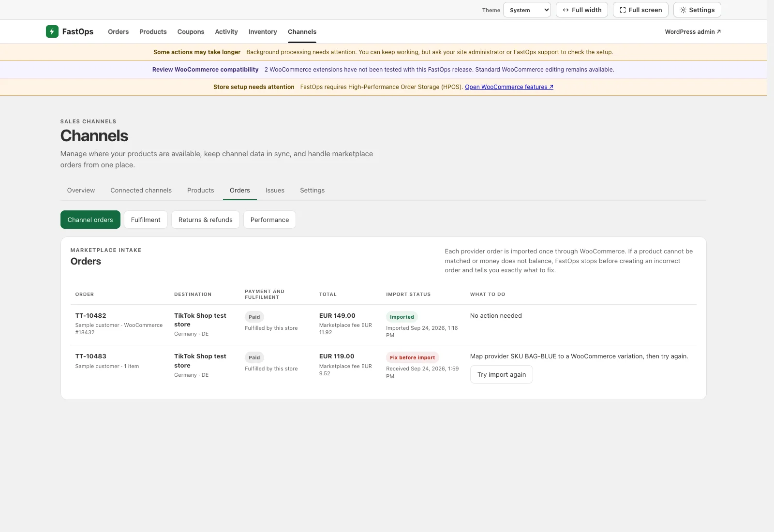
Task: Click the Order column header
Action: point(84,294)
